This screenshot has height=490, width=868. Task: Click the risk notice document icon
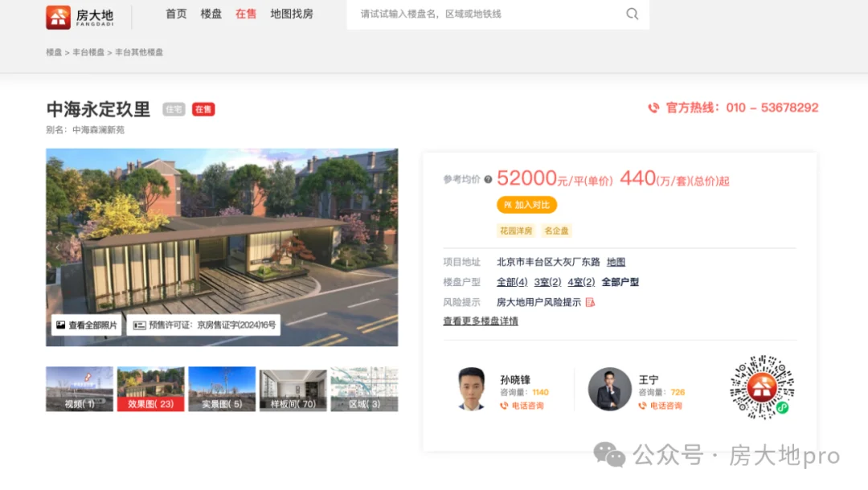pyautogui.click(x=590, y=302)
